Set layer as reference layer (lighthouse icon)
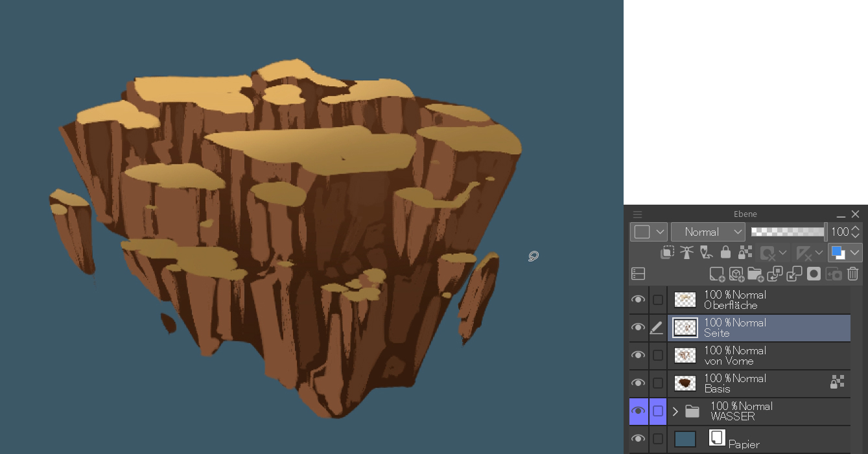The image size is (868, 454). [686, 253]
